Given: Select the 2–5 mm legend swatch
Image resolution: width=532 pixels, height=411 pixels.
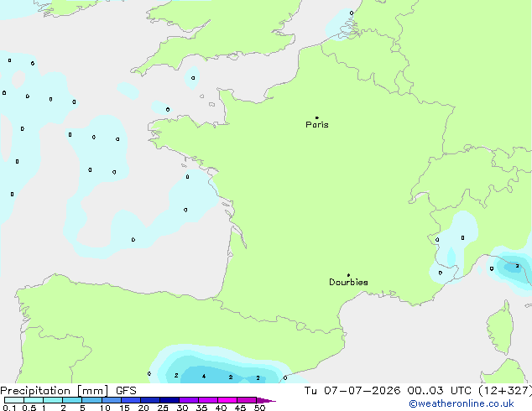Looking at the screenshot, I should tap(72, 400).
